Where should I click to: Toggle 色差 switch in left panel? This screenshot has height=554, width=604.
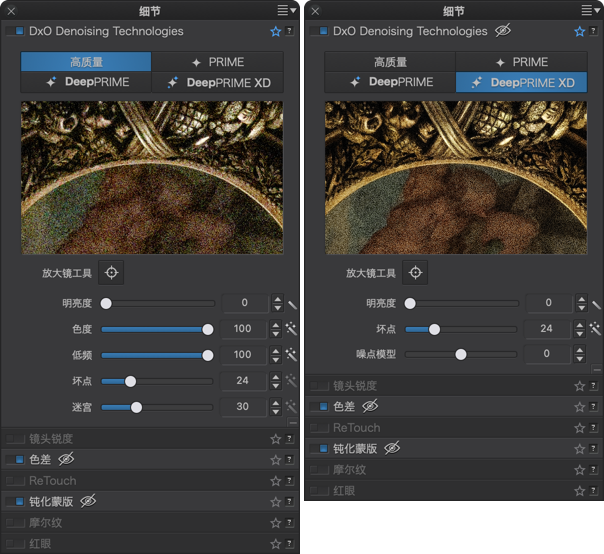15,459
